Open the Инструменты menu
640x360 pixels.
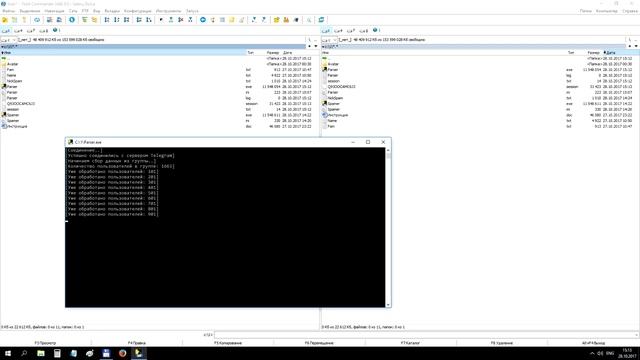(169, 11)
